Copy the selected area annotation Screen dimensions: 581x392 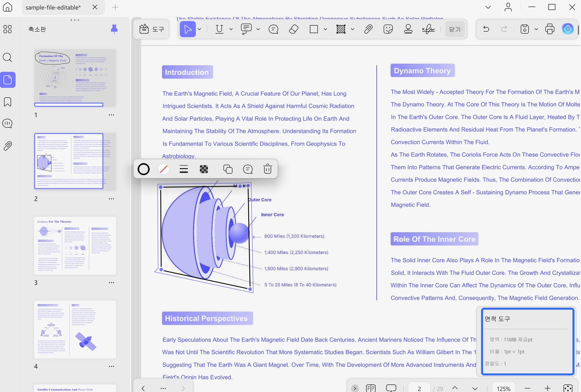pos(228,169)
